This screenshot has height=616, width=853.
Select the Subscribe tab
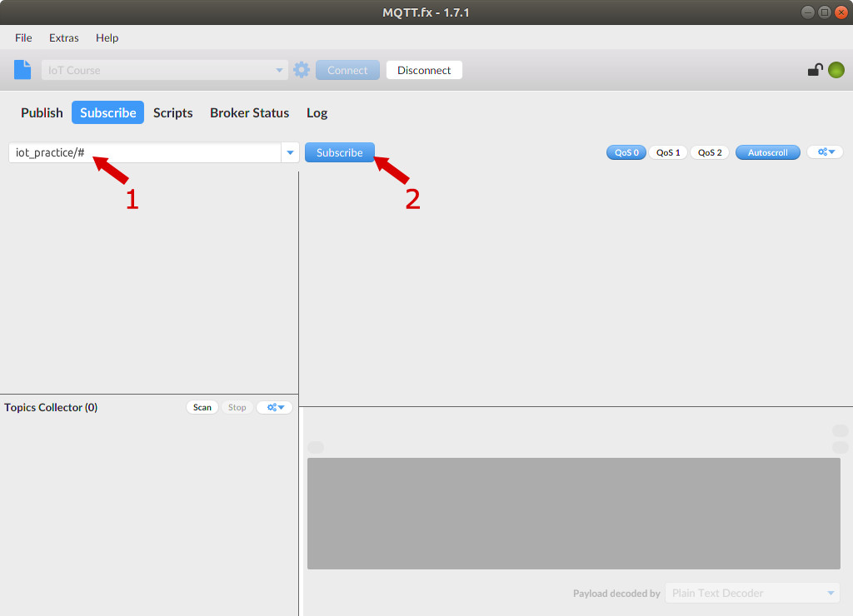coord(107,112)
